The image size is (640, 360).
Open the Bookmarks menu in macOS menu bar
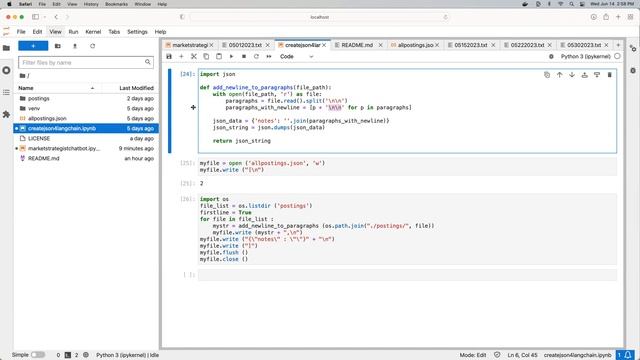pos(116,4)
